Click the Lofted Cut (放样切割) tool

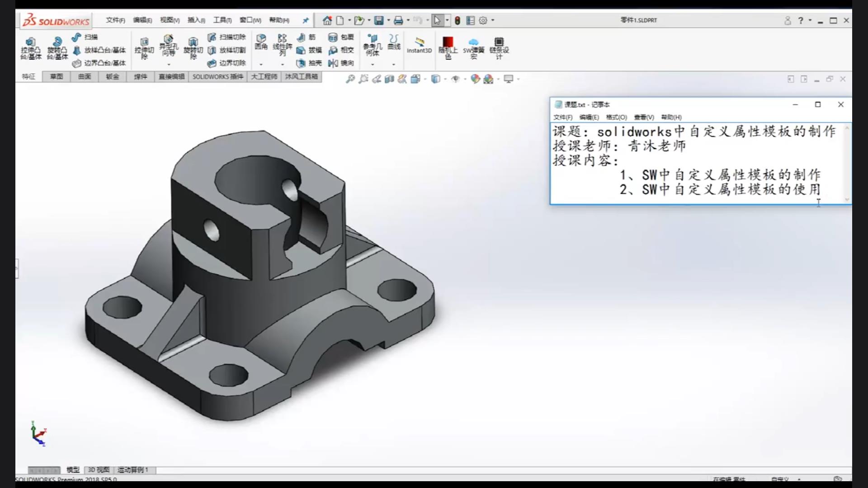click(226, 50)
